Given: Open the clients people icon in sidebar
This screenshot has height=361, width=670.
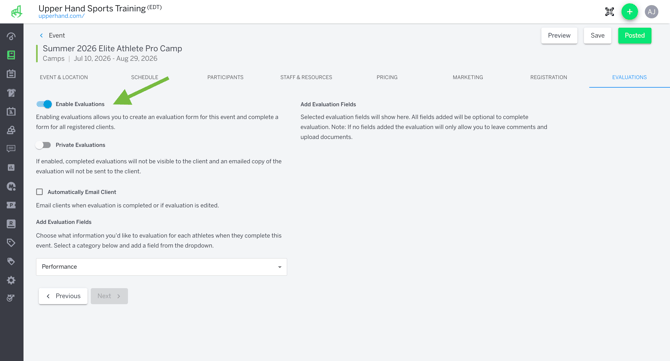Looking at the screenshot, I should point(11,130).
